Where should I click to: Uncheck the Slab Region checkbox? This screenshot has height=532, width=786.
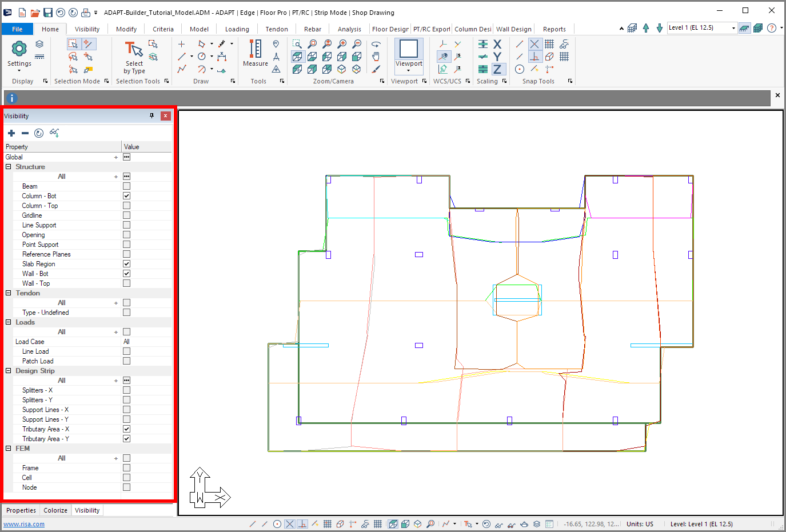(x=126, y=264)
